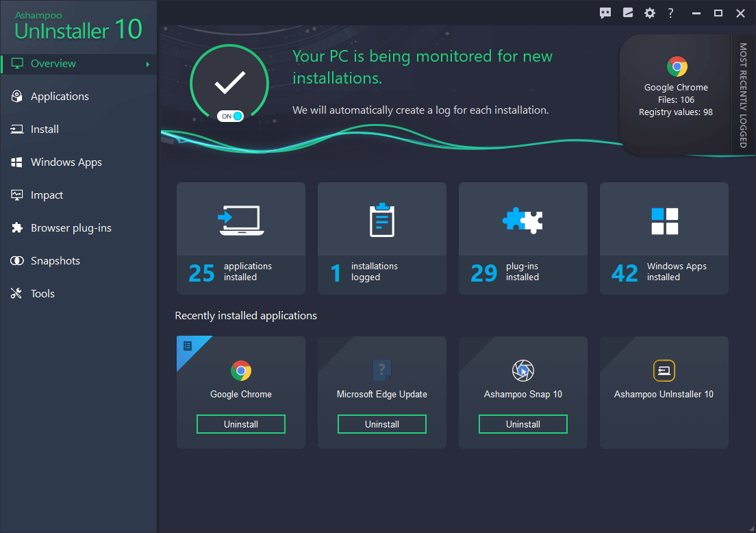This screenshot has width=756, height=533.
Task: Open Settings with the gear icon
Action: click(x=649, y=13)
